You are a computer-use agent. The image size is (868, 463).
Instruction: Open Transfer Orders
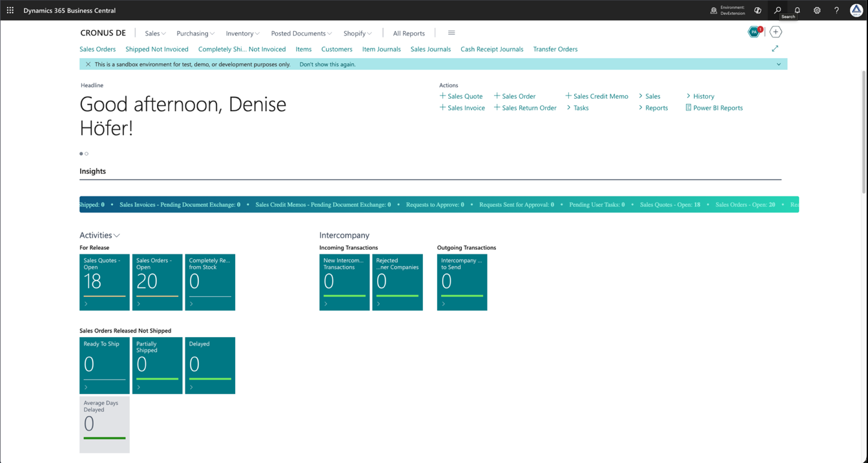tap(555, 49)
